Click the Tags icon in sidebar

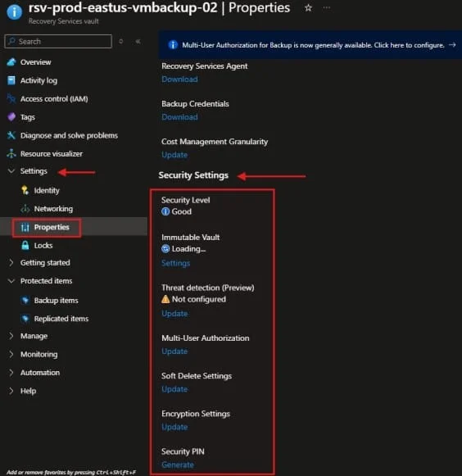point(11,117)
